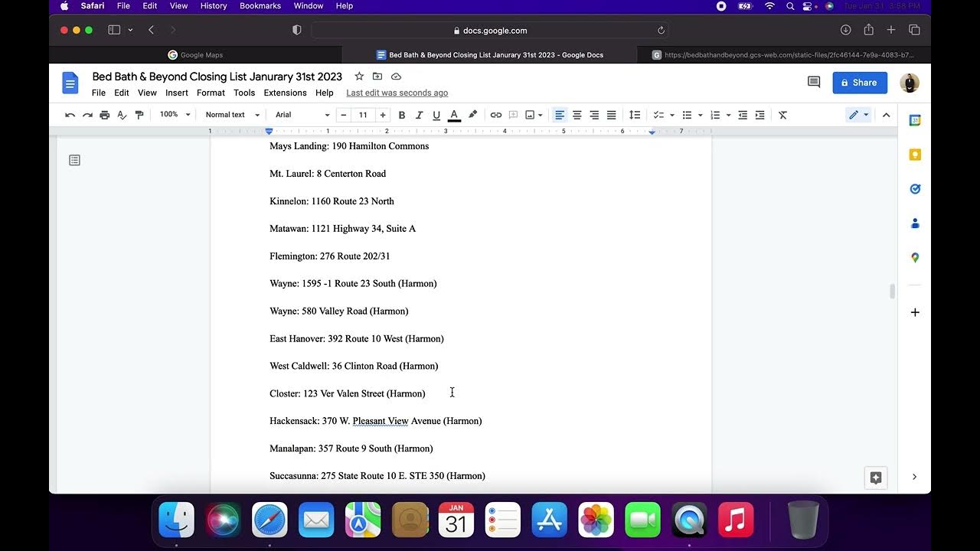This screenshot has width=980, height=551.
Task: Select the Paint format tool
Action: (x=139, y=115)
